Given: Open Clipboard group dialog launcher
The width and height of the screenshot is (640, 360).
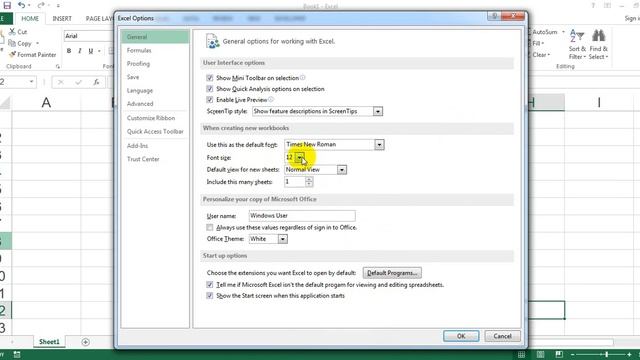Looking at the screenshot, I should pos(58,67).
